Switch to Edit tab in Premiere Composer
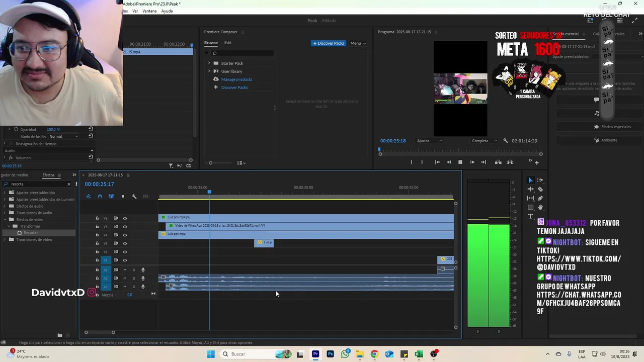The width and height of the screenshot is (644, 362). 228,43
